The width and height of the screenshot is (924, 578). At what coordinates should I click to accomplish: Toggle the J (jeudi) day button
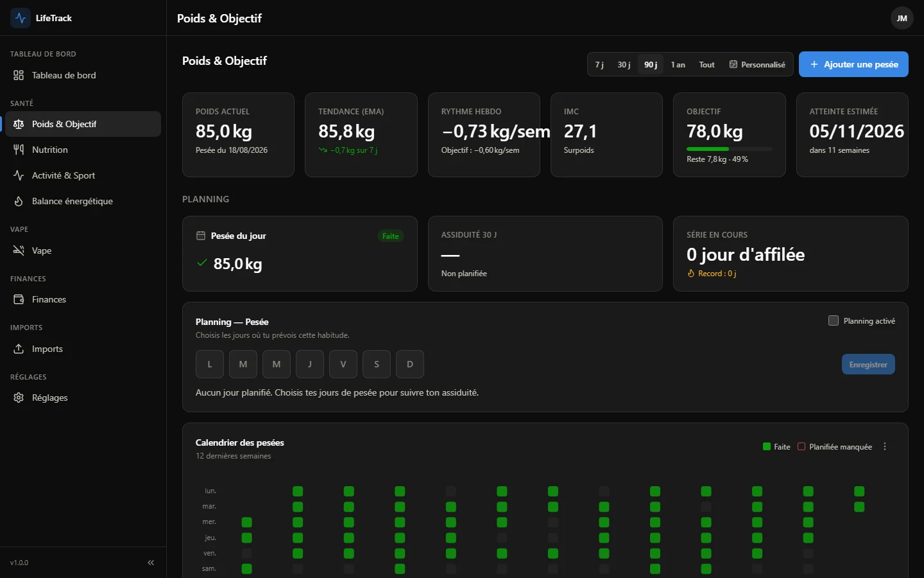(310, 364)
